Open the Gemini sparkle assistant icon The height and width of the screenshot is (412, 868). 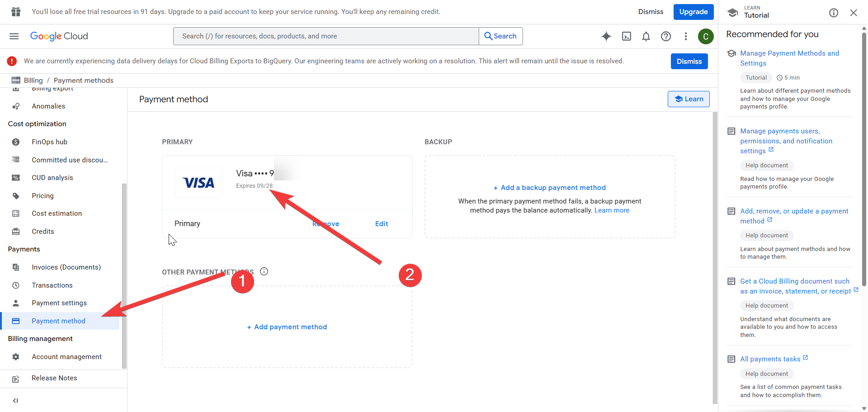[606, 36]
